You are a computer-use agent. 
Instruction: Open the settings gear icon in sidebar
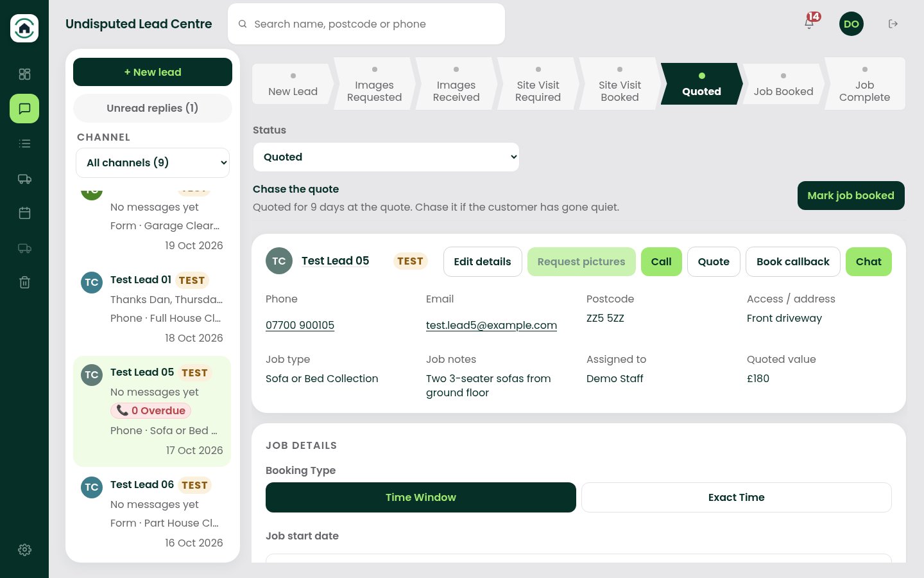[24, 550]
